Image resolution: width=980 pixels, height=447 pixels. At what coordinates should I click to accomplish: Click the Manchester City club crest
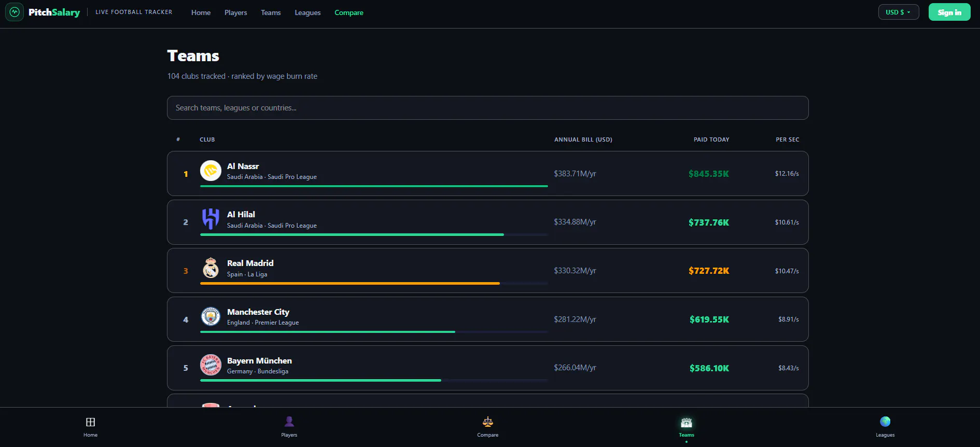click(211, 316)
